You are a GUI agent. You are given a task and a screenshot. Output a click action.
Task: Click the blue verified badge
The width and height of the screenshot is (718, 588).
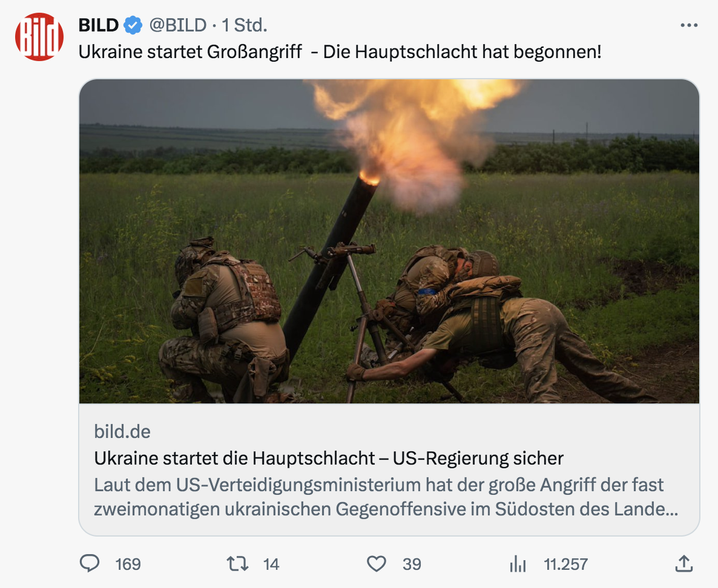(133, 25)
